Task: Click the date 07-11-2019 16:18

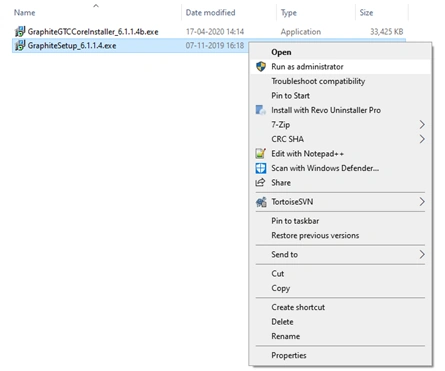Action: tap(215, 45)
